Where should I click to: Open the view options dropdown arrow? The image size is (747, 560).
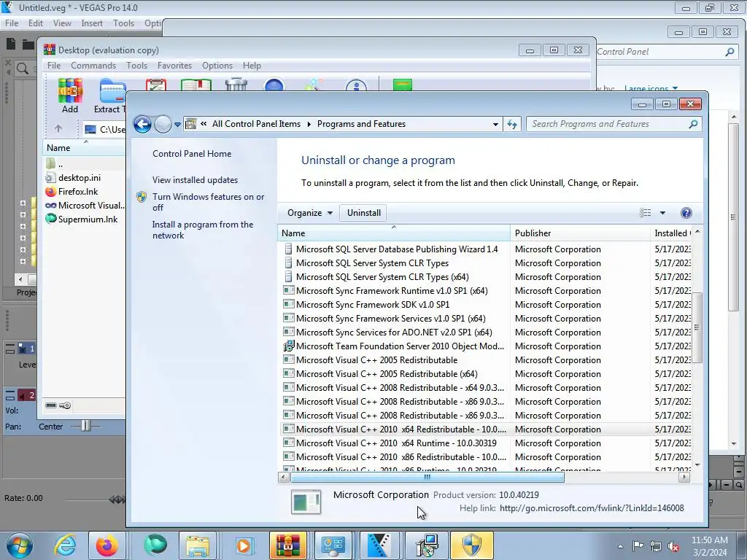pyautogui.click(x=662, y=213)
